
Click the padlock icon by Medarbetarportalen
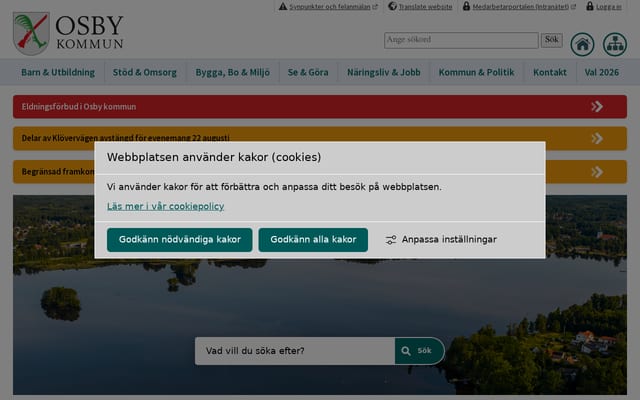[466, 6]
